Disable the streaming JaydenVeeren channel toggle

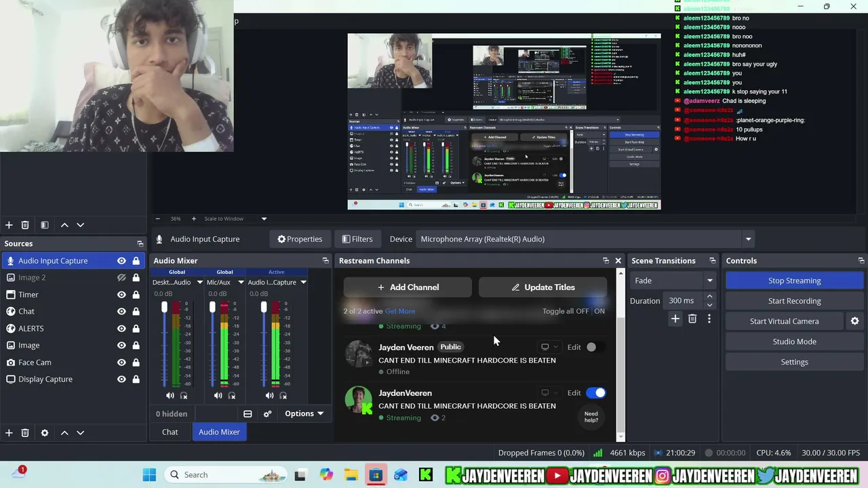(596, 393)
